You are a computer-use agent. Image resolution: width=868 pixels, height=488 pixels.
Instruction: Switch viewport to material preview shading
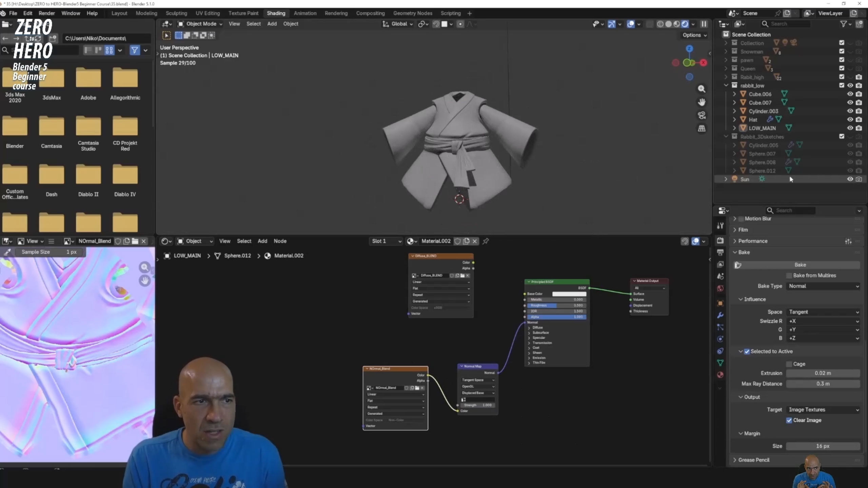pyautogui.click(x=677, y=24)
